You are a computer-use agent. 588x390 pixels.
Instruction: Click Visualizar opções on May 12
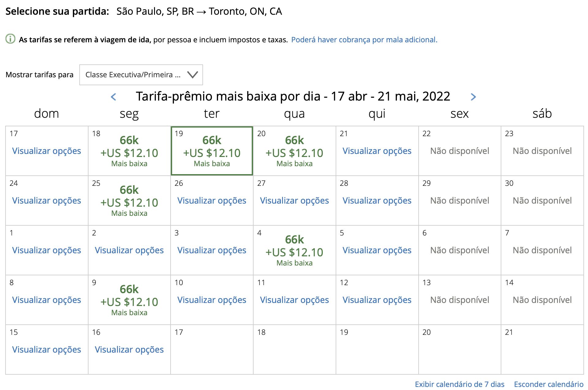point(377,300)
